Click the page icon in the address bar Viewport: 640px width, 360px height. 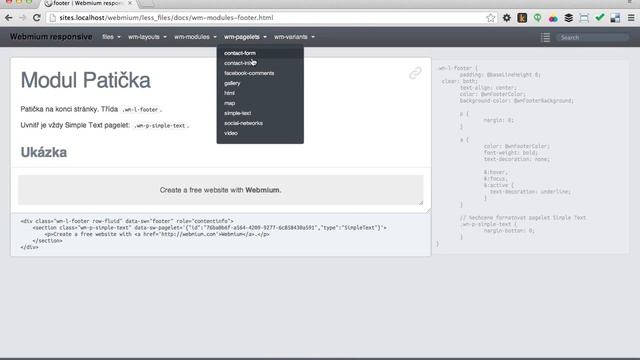53,18
